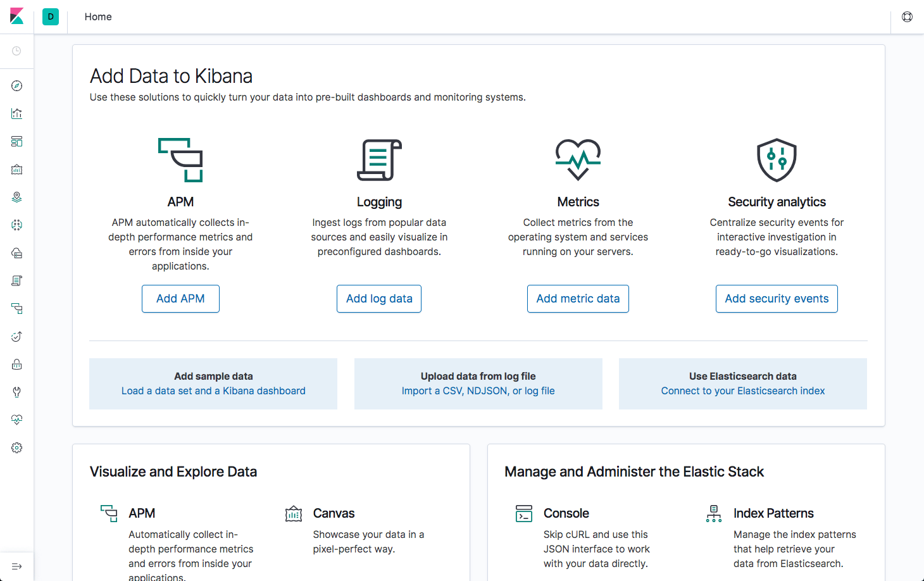924x581 pixels.
Task: Open Canvas from the sidebar
Action: point(16,169)
